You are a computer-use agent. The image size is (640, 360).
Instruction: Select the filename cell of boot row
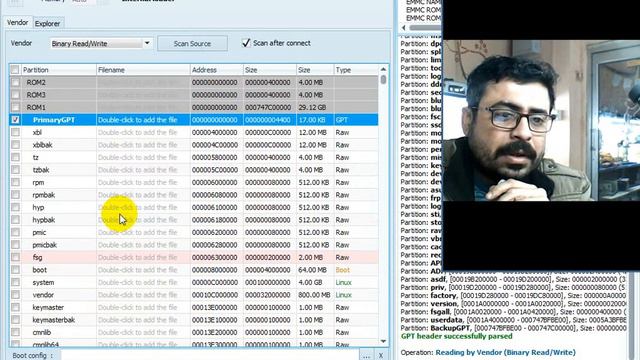point(143,270)
